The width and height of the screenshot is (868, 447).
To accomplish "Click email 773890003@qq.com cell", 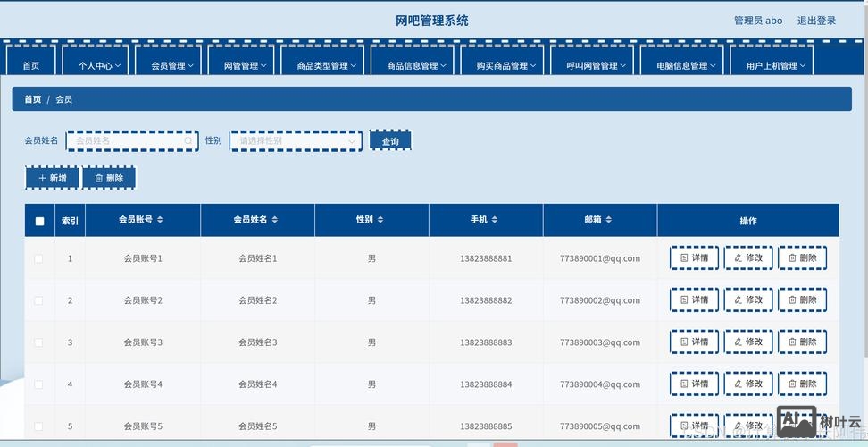I will click(600, 342).
